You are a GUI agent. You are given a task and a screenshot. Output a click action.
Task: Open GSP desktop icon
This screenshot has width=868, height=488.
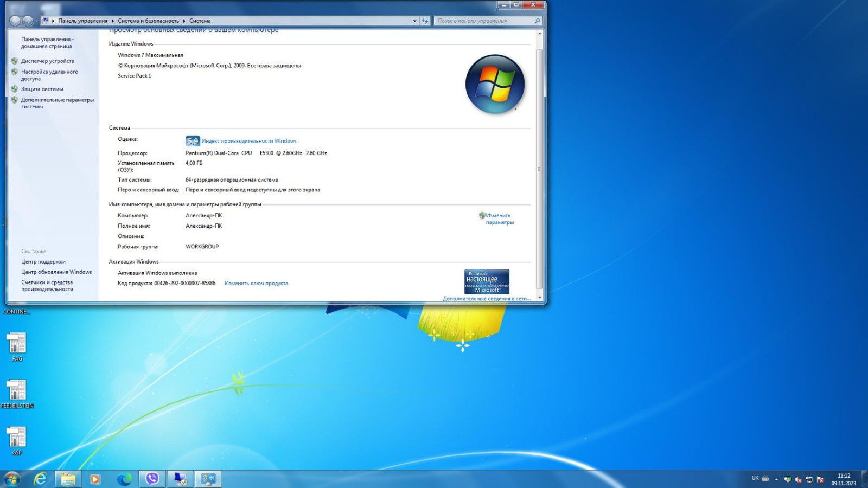pos(17,441)
